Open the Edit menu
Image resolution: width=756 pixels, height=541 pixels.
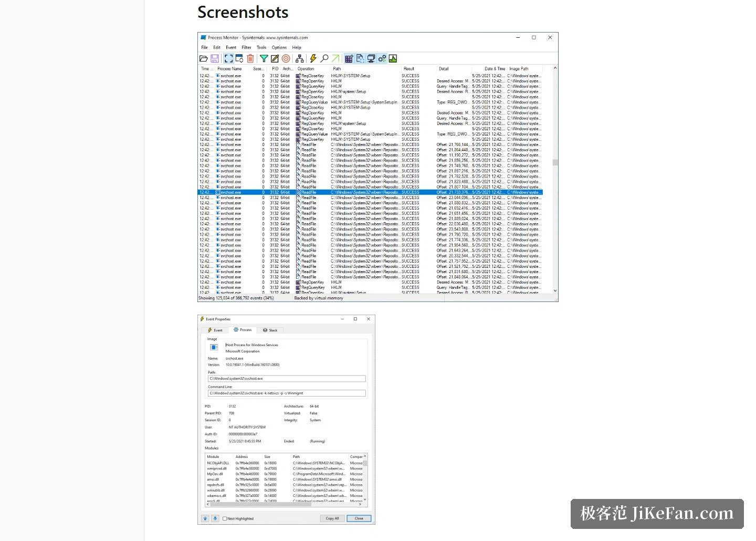tap(217, 47)
